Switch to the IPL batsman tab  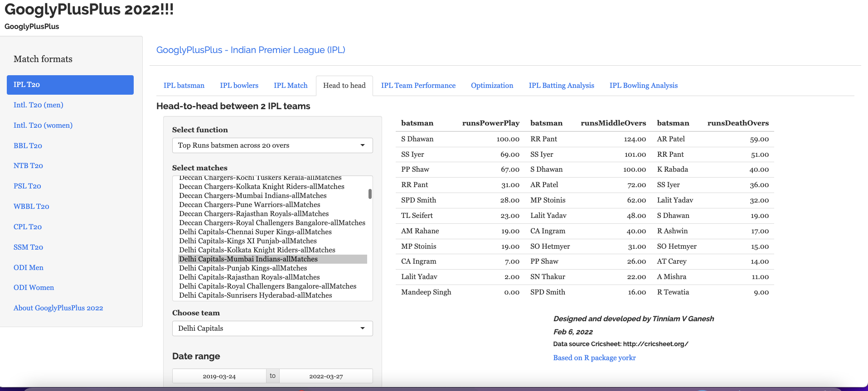(184, 86)
